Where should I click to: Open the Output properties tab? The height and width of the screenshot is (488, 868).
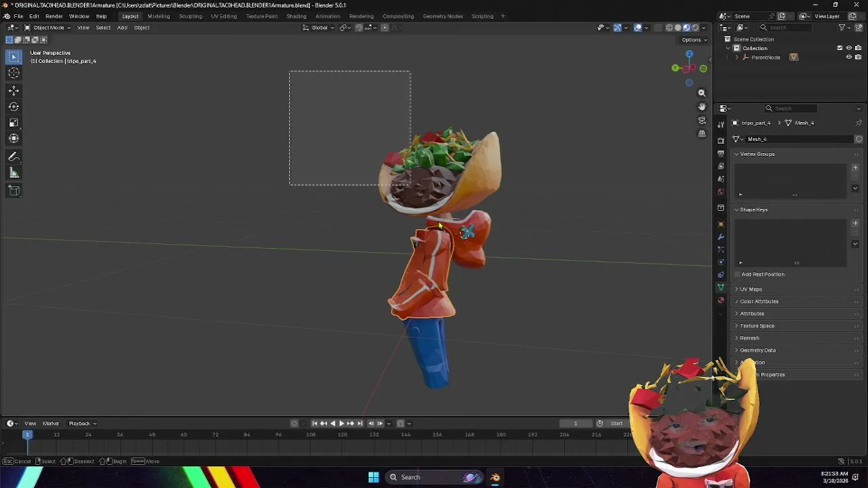(721, 153)
